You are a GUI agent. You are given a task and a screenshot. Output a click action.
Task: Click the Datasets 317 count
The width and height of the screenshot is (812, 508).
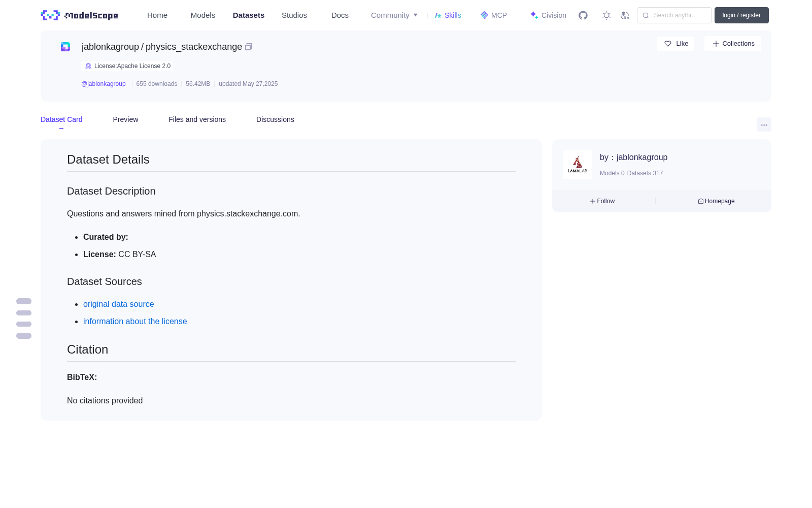645,173
